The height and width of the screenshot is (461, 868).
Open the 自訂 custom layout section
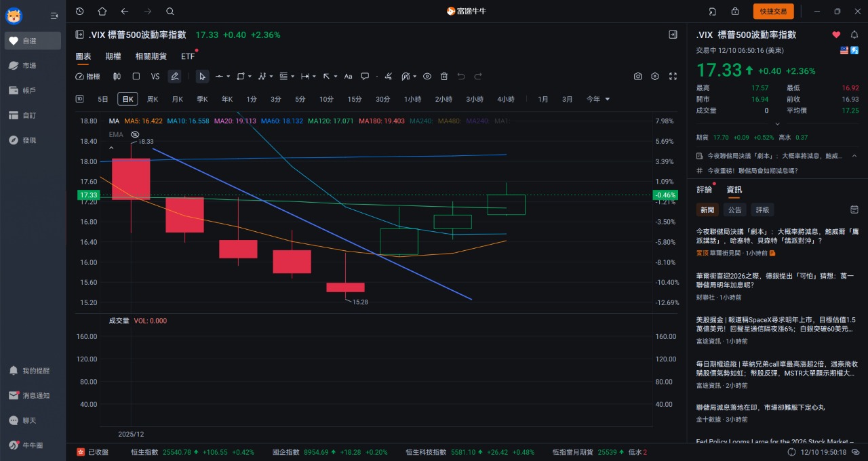pyautogui.click(x=33, y=115)
